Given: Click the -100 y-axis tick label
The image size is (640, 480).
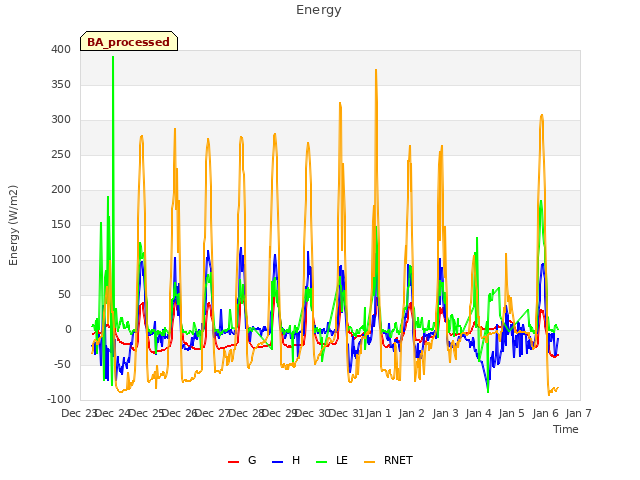Looking at the screenshot, I should coord(59,400).
